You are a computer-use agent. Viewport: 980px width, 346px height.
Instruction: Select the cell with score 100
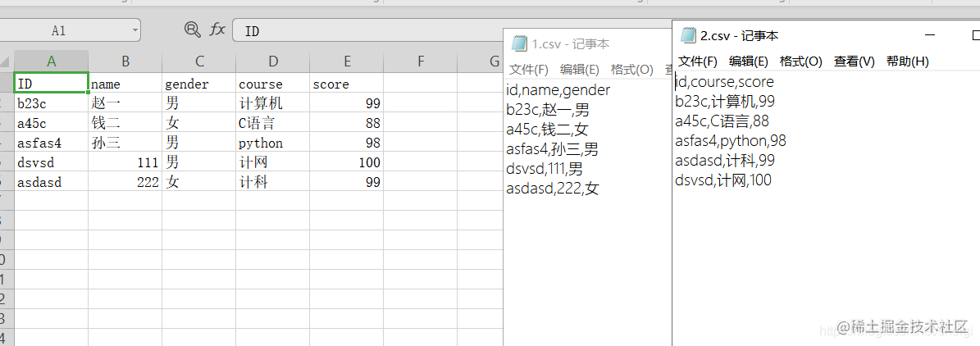347,163
